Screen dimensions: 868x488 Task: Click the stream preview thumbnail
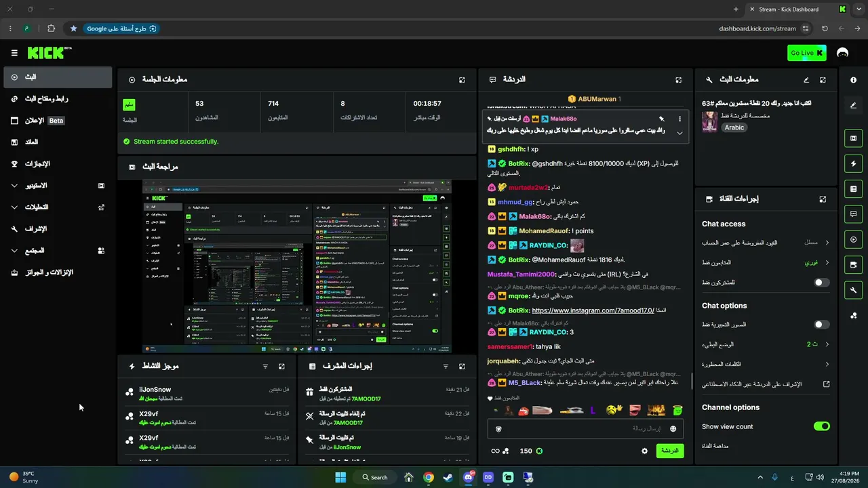(297, 266)
